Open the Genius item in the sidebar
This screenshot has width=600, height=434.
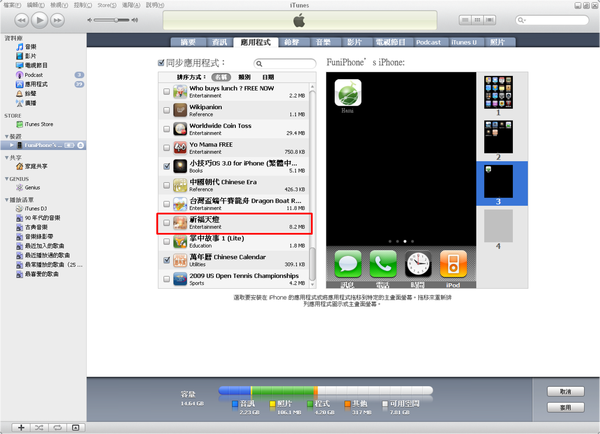coord(28,188)
